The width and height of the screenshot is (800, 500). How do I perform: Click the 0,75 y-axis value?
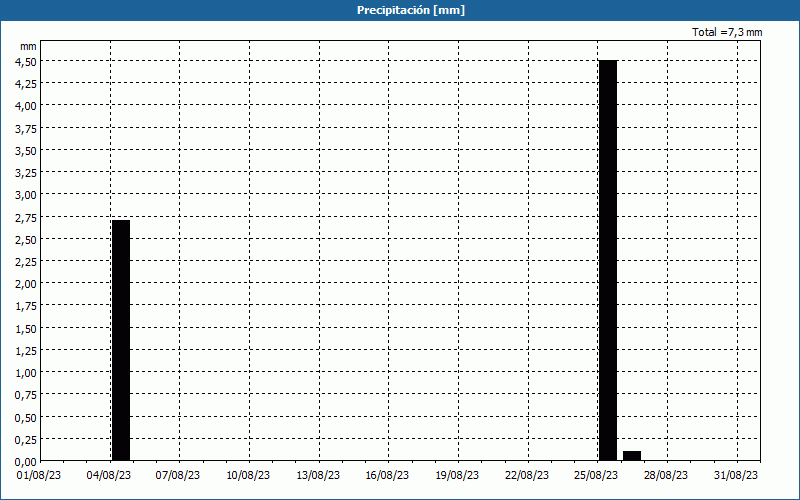pyautogui.click(x=26, y=395)
